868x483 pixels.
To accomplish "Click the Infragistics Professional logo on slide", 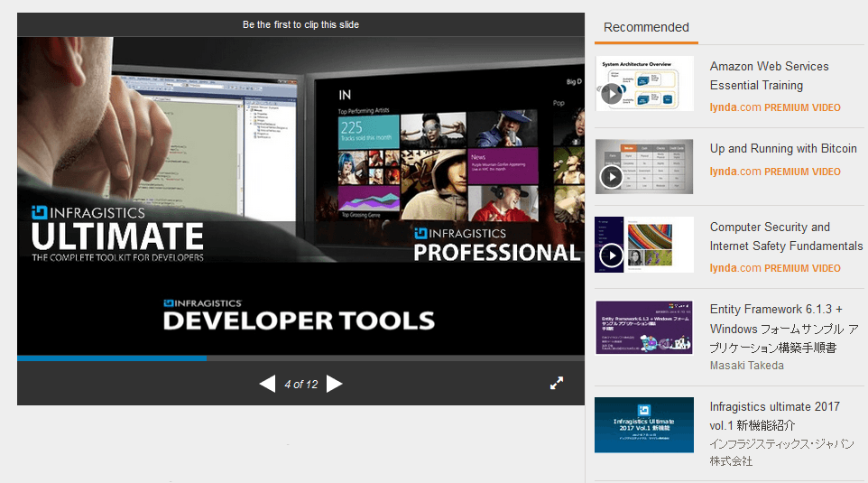I will 496,245.
